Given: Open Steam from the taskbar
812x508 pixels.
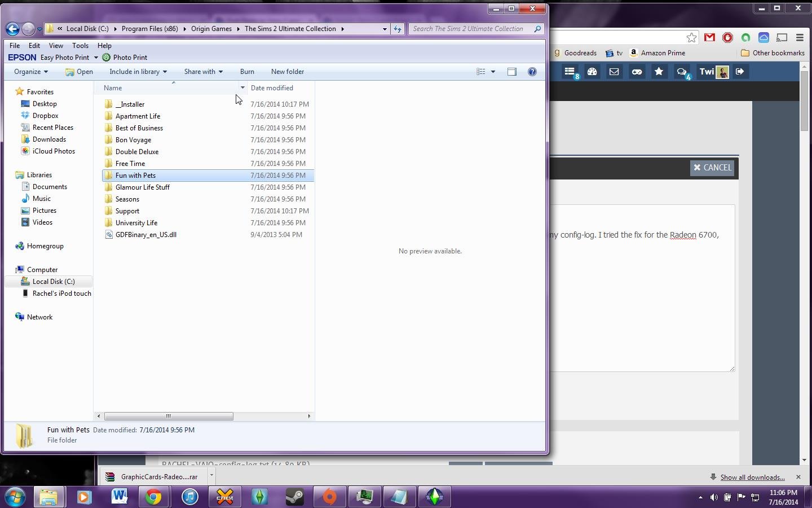Looking at the screenshot, I should click(x=294, y=497).
